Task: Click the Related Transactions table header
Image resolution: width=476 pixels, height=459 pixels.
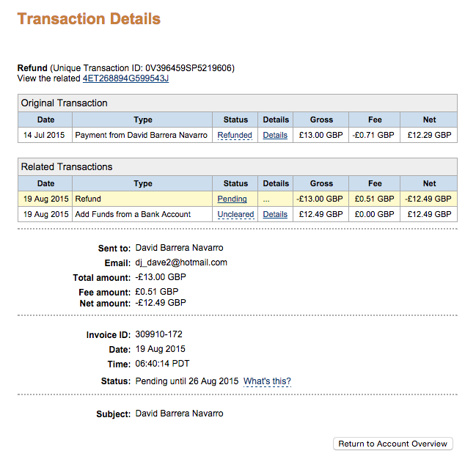Action: (x=67, y=167)
